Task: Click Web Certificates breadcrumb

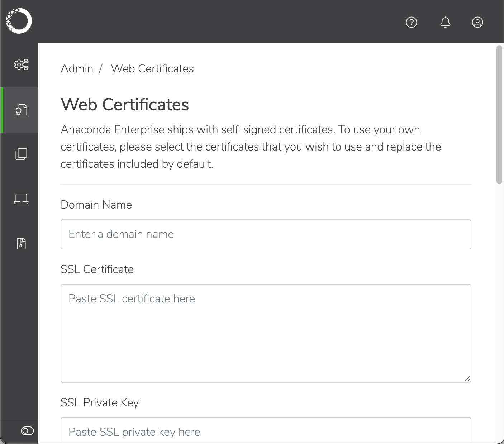Action: pyautogui.click(x=152, y=68)
